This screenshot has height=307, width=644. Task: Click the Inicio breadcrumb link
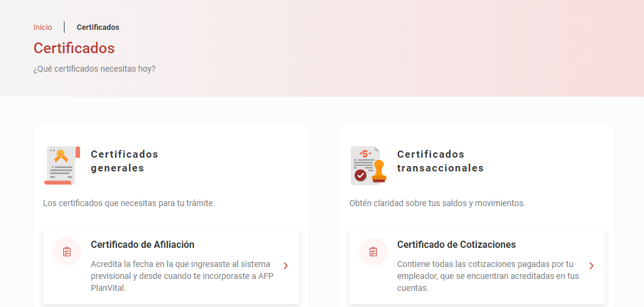[x=42, y=27]
